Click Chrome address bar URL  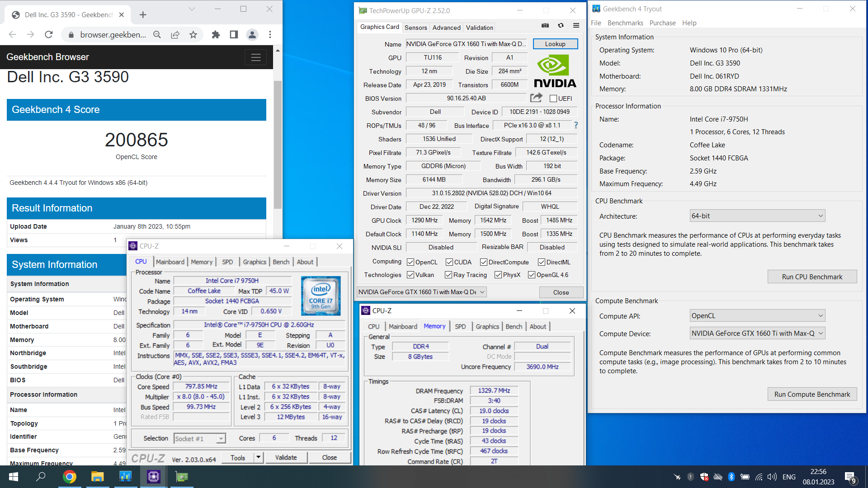click(113, 35)
